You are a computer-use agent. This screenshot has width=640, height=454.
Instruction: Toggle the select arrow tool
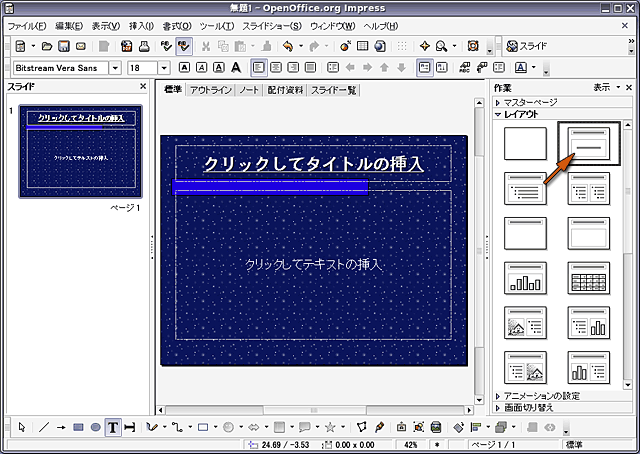22,427
